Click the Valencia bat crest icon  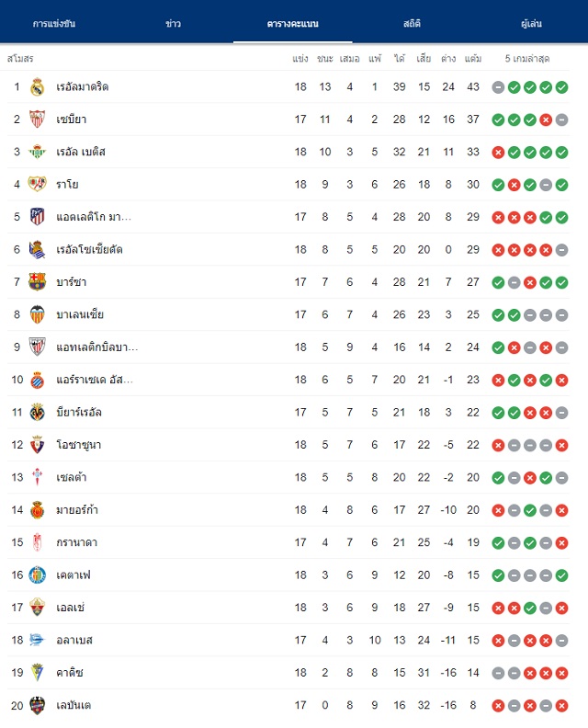point(37,314)
